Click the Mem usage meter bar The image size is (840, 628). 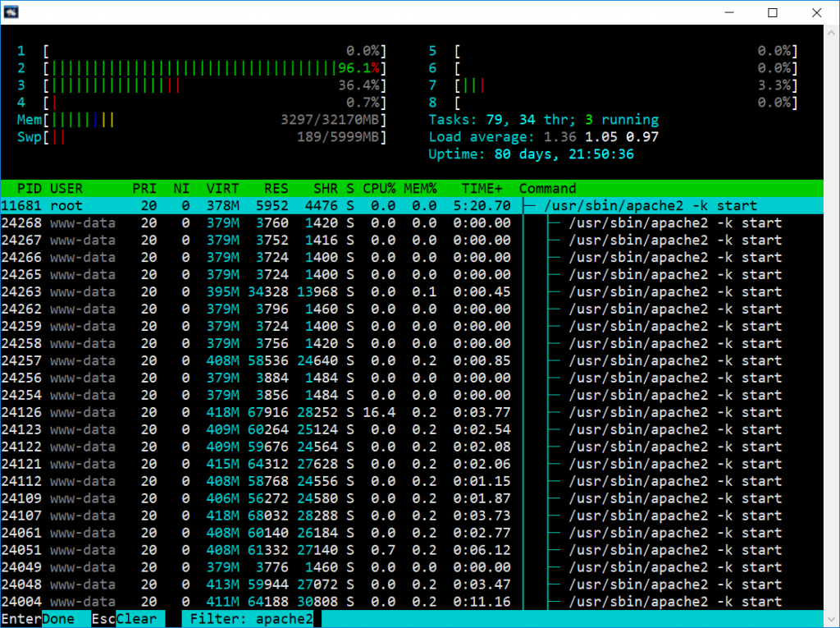point(215,120)
